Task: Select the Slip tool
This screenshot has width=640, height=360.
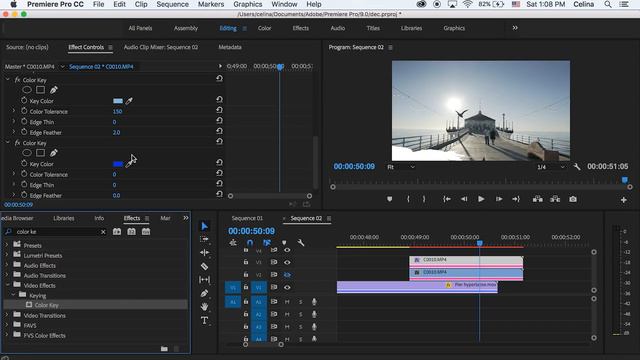Action: tap(204, 280)
